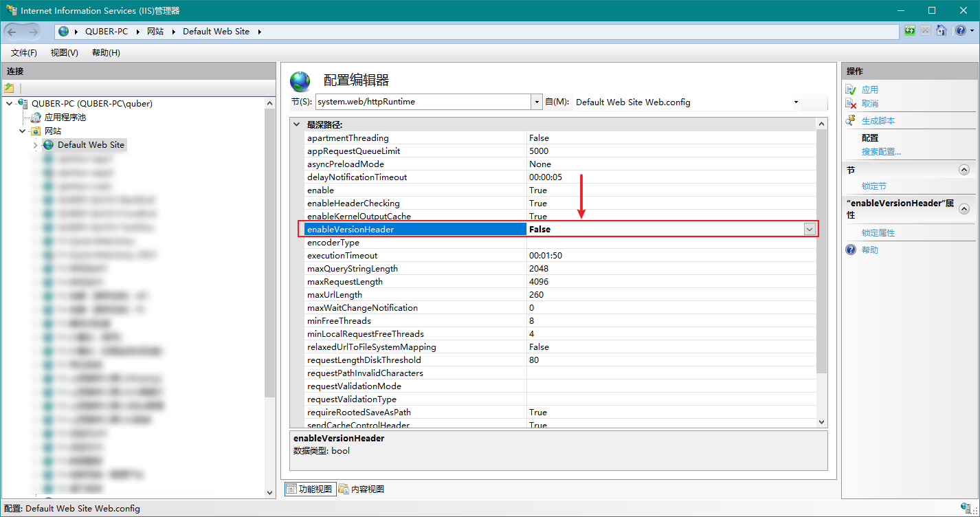Click the Cancel (取消) icon in Operations panel
This screenshot has height=517, width=980.
(850, 104)
